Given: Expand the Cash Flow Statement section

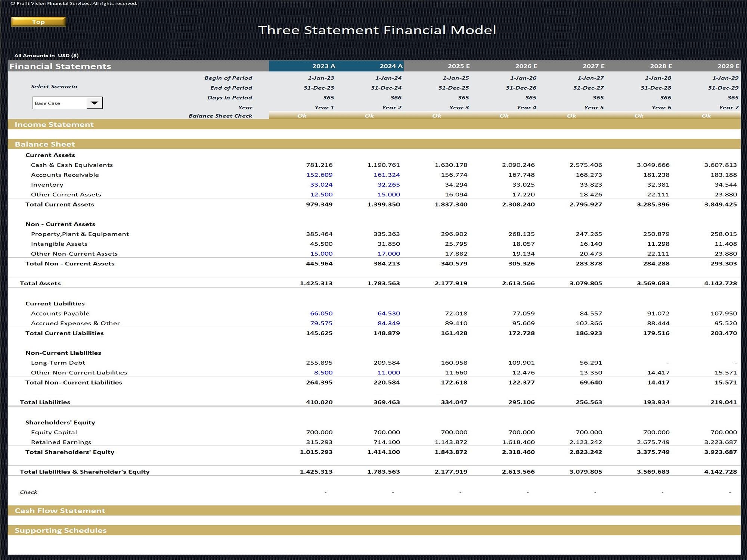Looking at the screenshot, I should click(x=374, y=511).
